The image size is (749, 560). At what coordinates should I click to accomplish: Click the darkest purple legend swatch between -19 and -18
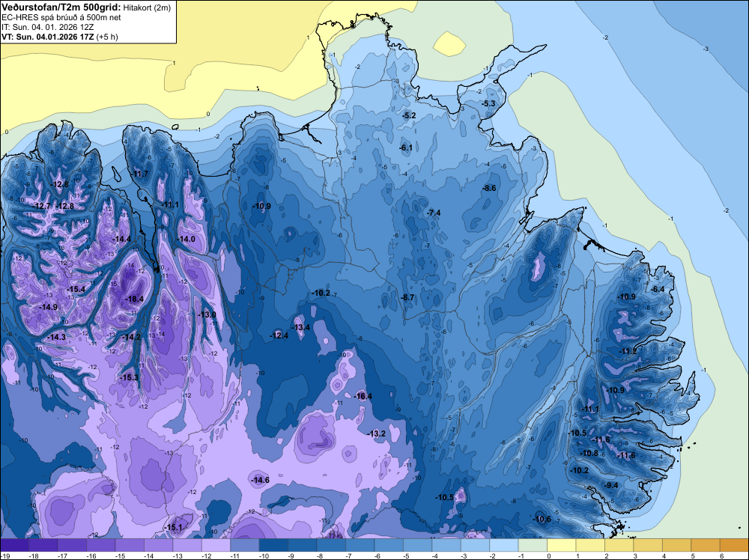[x=14, y=545]
